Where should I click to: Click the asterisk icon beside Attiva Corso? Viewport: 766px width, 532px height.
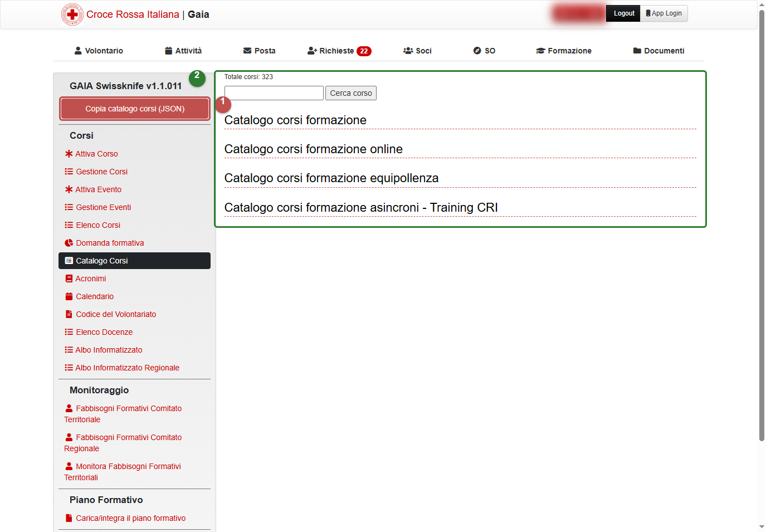pos(69,154)
